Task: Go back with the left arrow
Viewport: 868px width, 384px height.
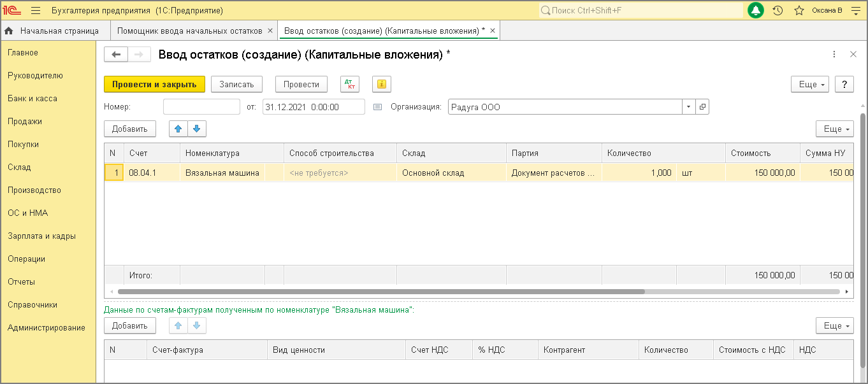Action: (x=116, y=55)
